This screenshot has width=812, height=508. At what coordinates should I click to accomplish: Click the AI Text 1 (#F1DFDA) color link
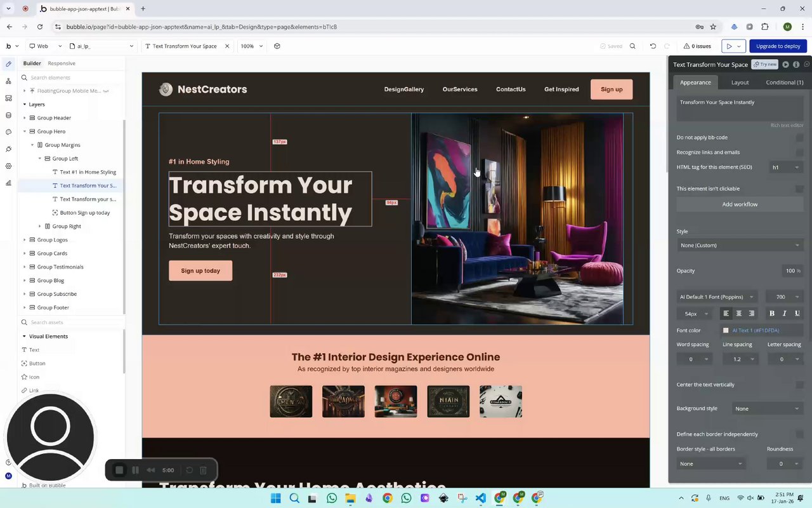(x=756, y=330)
